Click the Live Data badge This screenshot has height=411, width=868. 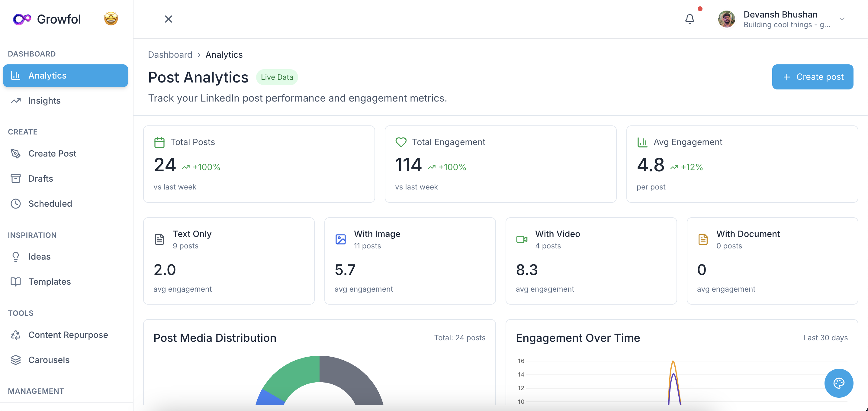tap(277, 77)
